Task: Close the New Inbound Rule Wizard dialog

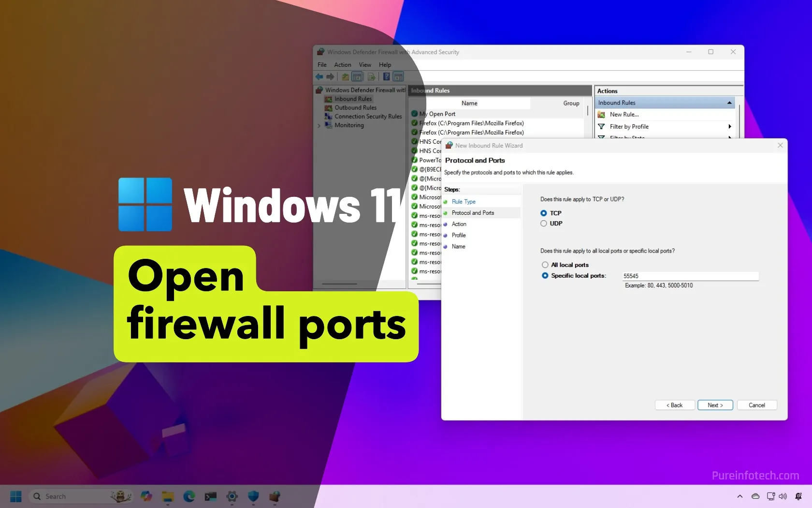Action: coord(780,145)
